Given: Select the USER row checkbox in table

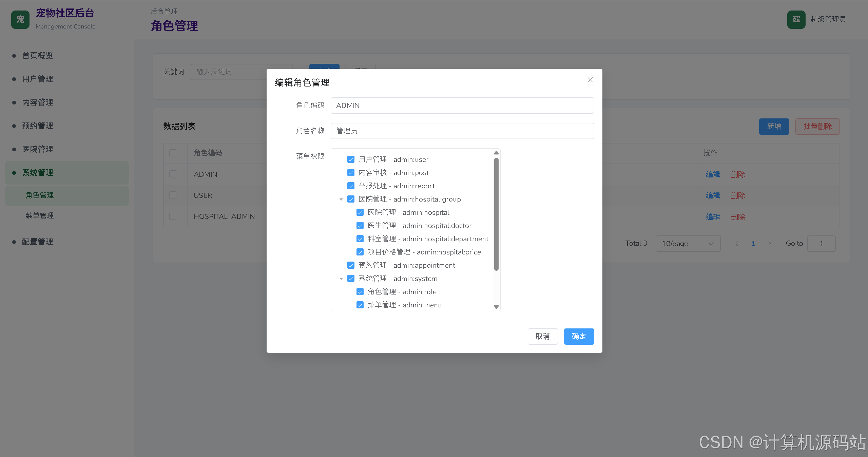Looking at the screenshot, I should point(173,195).
